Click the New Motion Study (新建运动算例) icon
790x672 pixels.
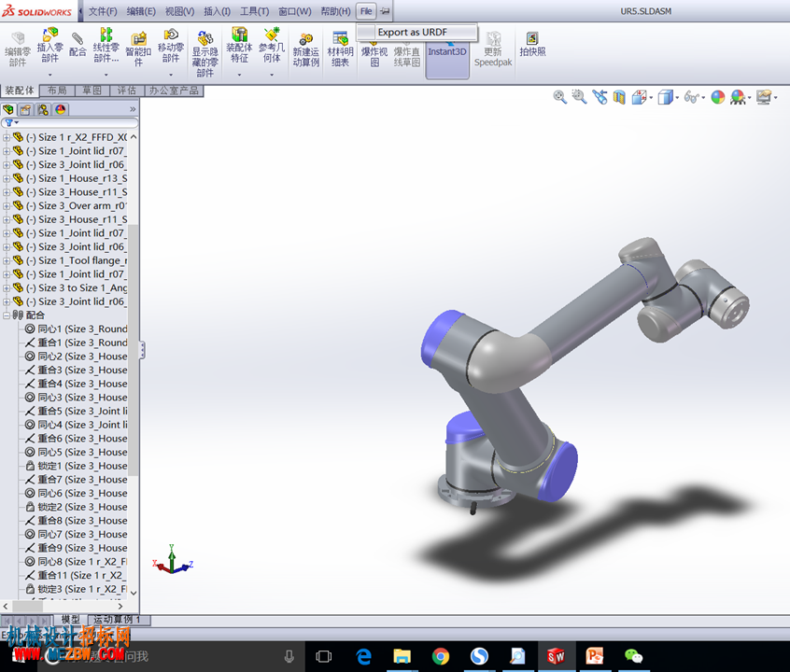(x=306, y=49)
